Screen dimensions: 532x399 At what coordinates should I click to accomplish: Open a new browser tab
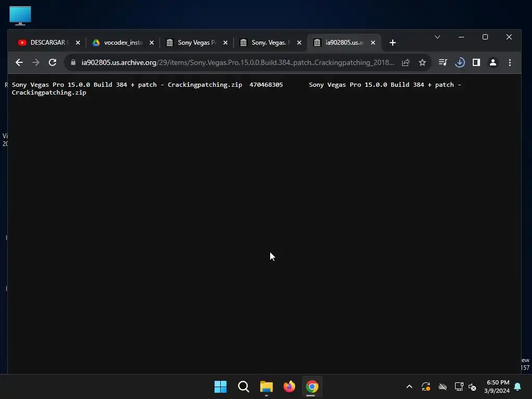coord(393,43)
